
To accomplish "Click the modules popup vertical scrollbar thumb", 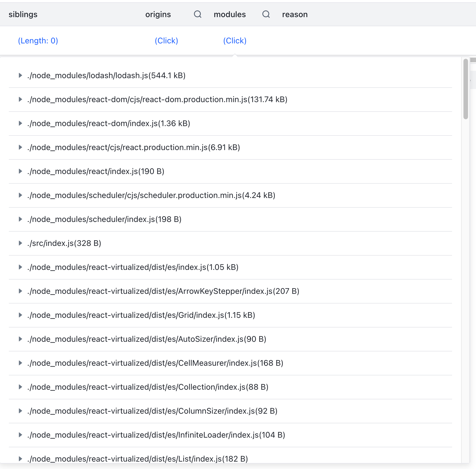I will point(466,89).
